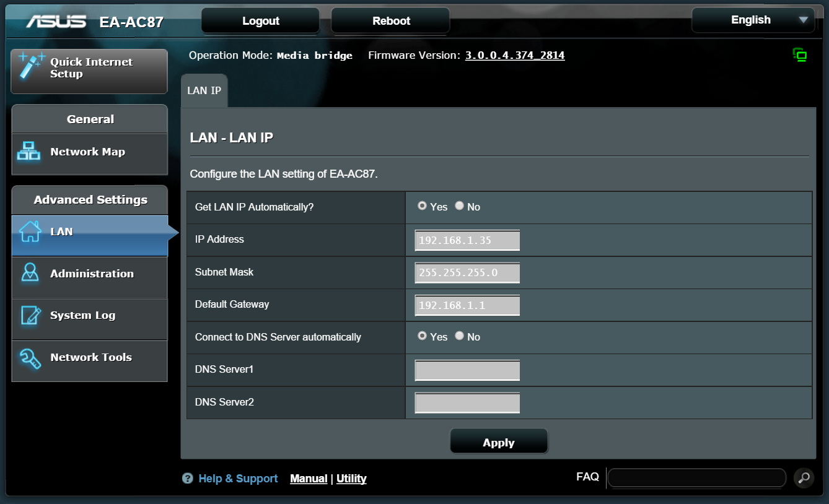Select No for Connect to DNS Server automatically
Viewport: 829px width, 504px height.
(459, 336)
